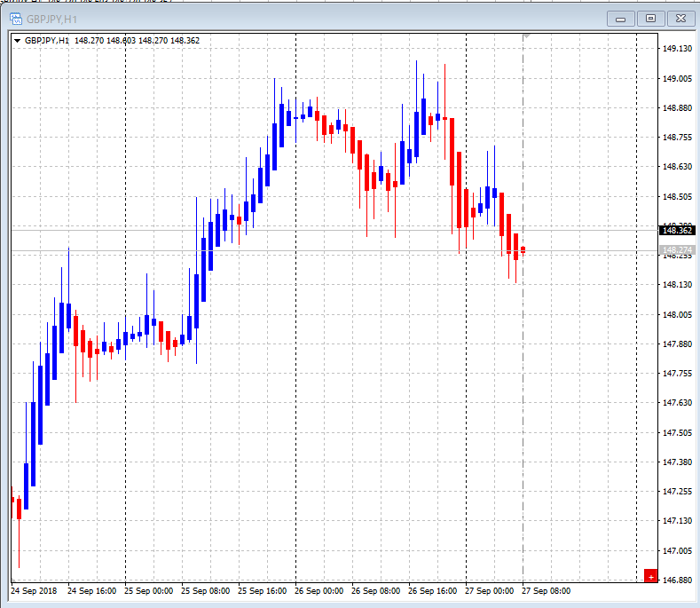Screen dimensions: 700x608
Task: Click the 25 Sep 00:00 time axis label
Action: [148, 591]
